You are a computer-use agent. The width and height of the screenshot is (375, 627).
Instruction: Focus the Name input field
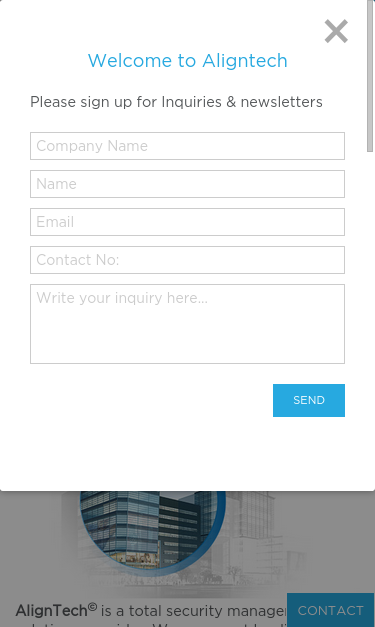click(187, 184)
